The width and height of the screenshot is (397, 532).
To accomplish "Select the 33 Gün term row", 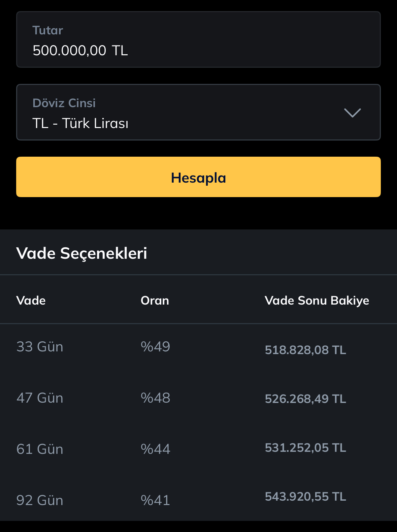I will (198, 348).
